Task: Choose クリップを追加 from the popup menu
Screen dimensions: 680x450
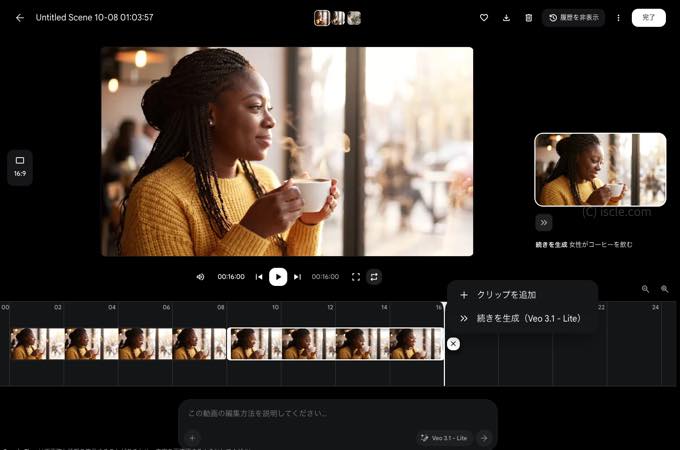Action: pos(522,295)
